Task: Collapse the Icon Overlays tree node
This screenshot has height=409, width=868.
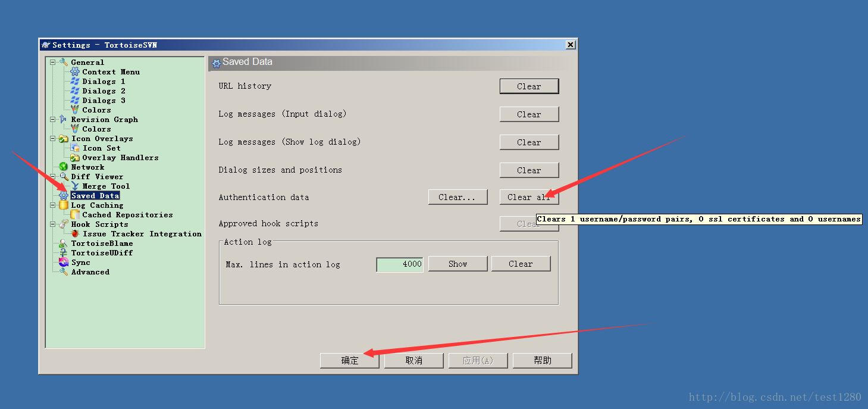Action: click(x=52, y=138)
